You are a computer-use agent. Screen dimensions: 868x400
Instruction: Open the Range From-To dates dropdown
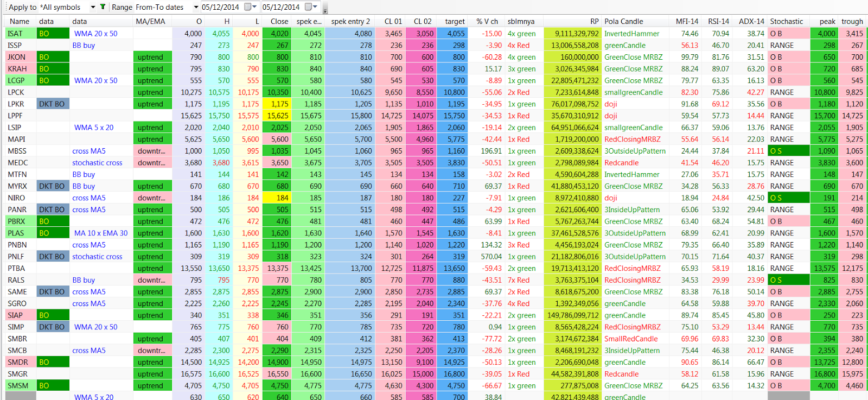(x=196, y=7)
